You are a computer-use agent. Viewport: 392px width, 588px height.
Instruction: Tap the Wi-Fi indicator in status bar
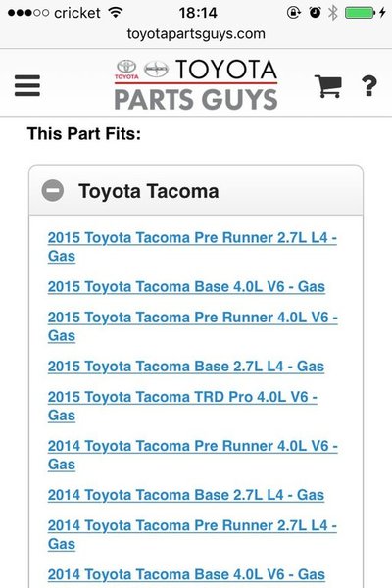[116, 13]
